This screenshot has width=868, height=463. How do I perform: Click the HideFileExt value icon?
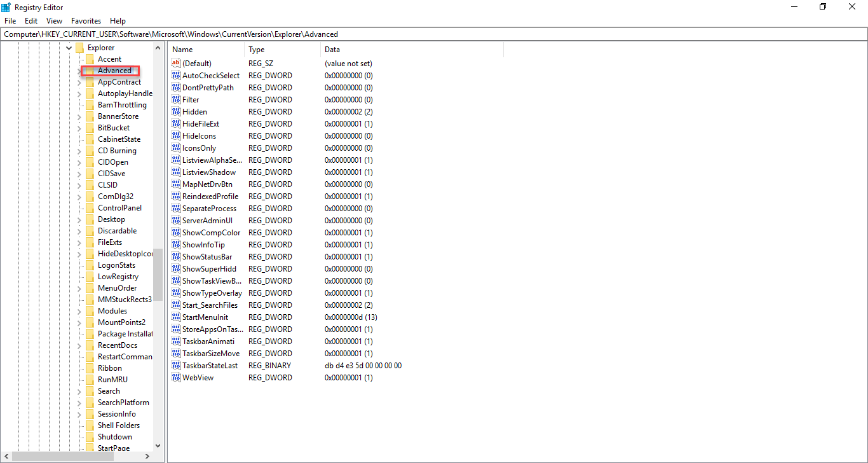point(176,124)
